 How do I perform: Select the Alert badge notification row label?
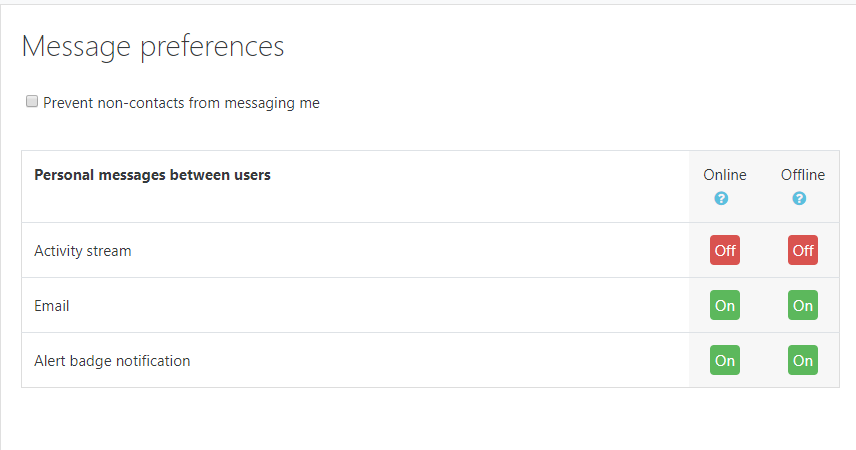coord(112,361)
